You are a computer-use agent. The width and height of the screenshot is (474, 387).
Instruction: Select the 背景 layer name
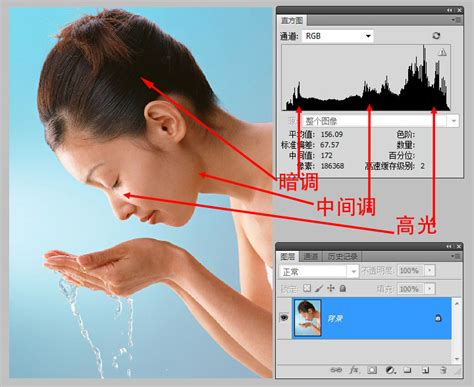pyautogui.click(x=335, y=319)
